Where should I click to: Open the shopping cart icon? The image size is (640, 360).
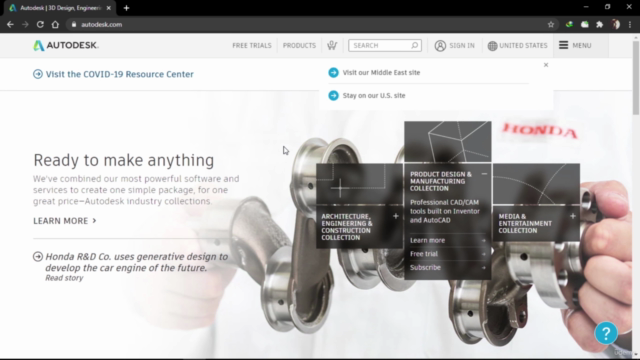tap(332, 45)
